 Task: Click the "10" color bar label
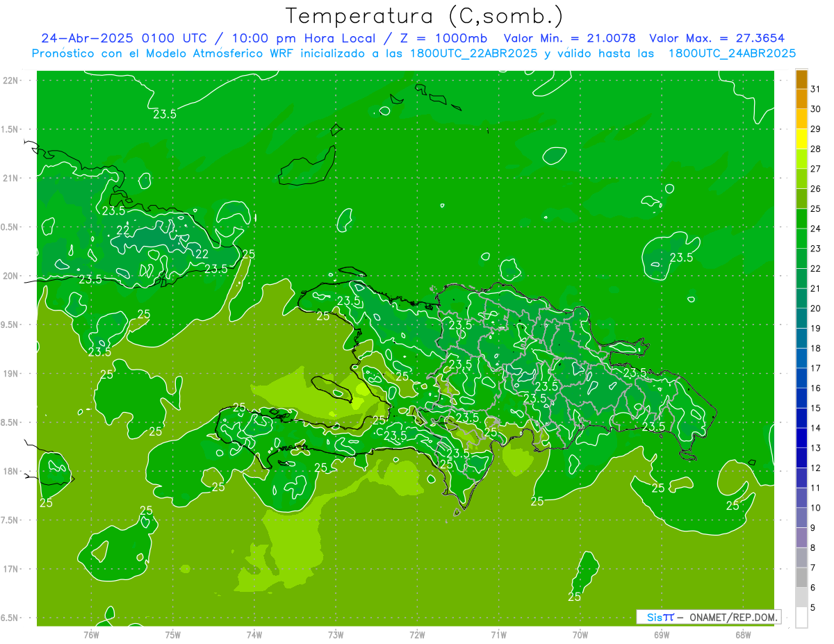pos(816,508)
